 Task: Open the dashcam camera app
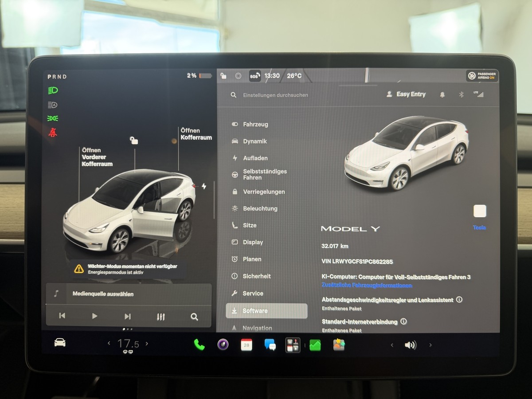click(x=223, y=344)
